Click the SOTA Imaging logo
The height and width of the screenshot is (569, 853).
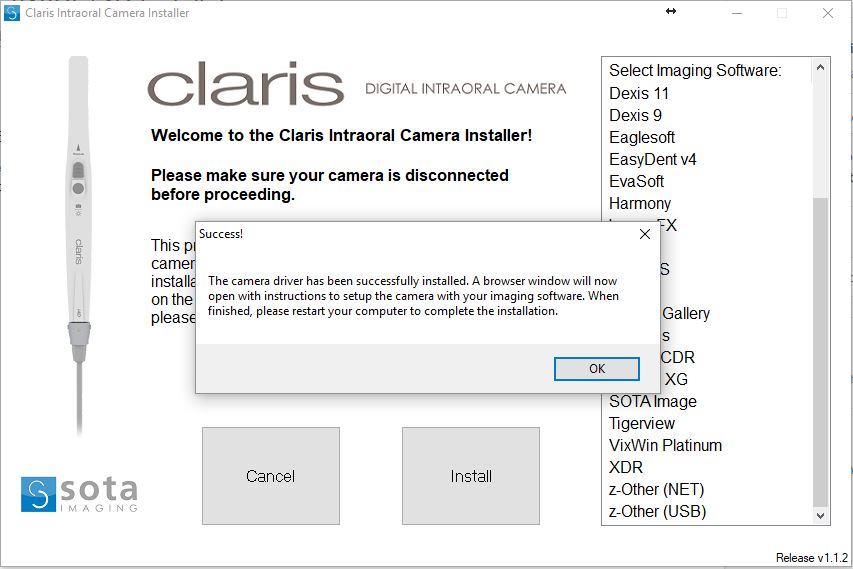coord(80,494)
